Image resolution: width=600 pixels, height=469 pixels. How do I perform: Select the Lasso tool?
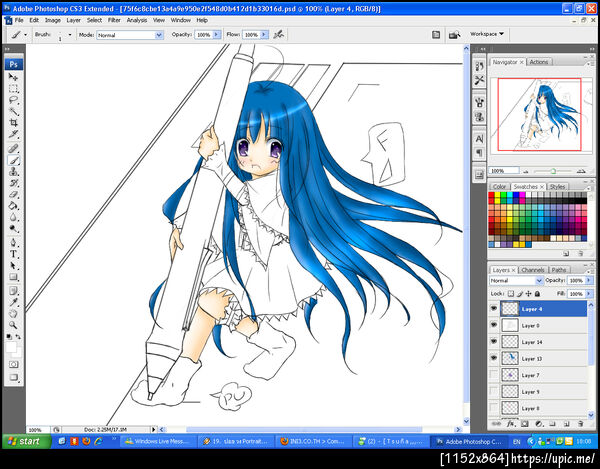pyautogui.click(x=13, y=100)
